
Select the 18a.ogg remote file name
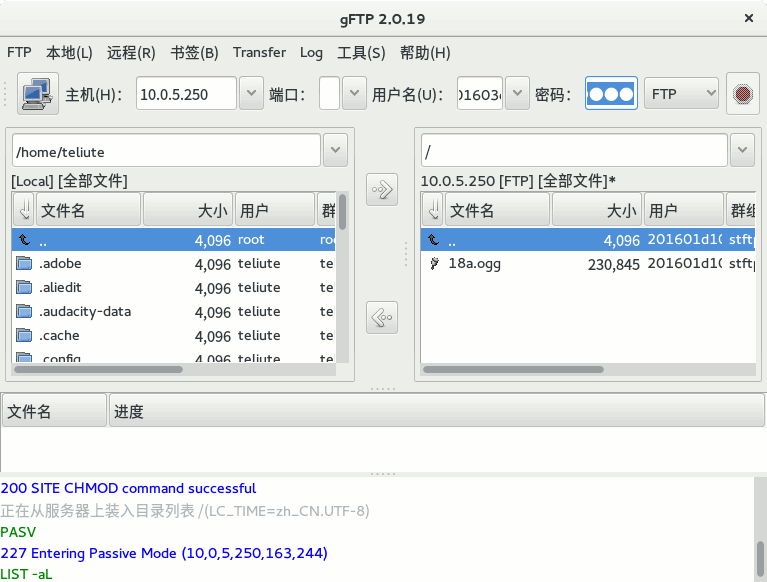(x=474, y=264)
